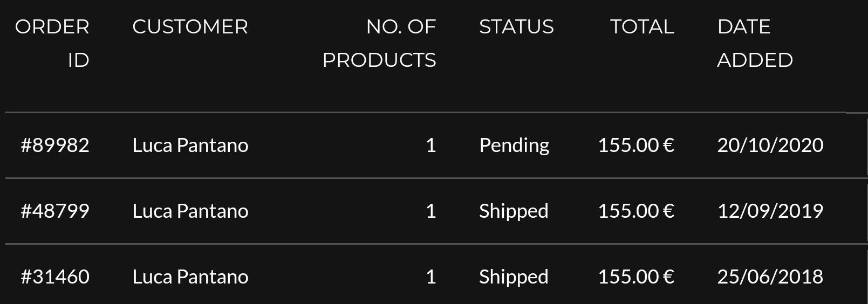
Task: Click product count for order #48799
Action: click(430, 211)
